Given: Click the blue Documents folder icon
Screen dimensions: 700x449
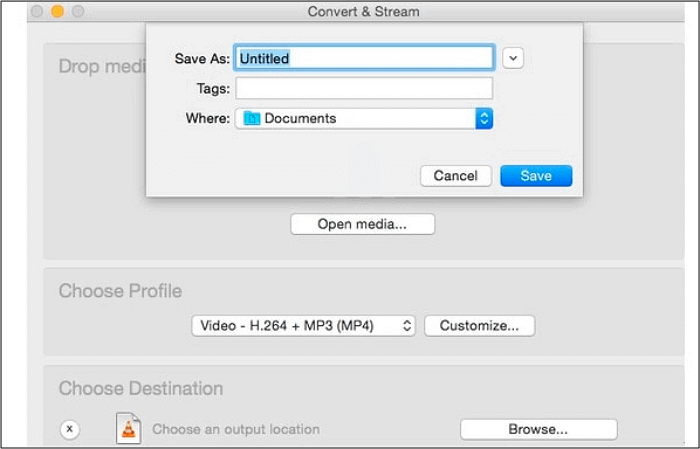Looking at the screenshot, I should 252,118.
